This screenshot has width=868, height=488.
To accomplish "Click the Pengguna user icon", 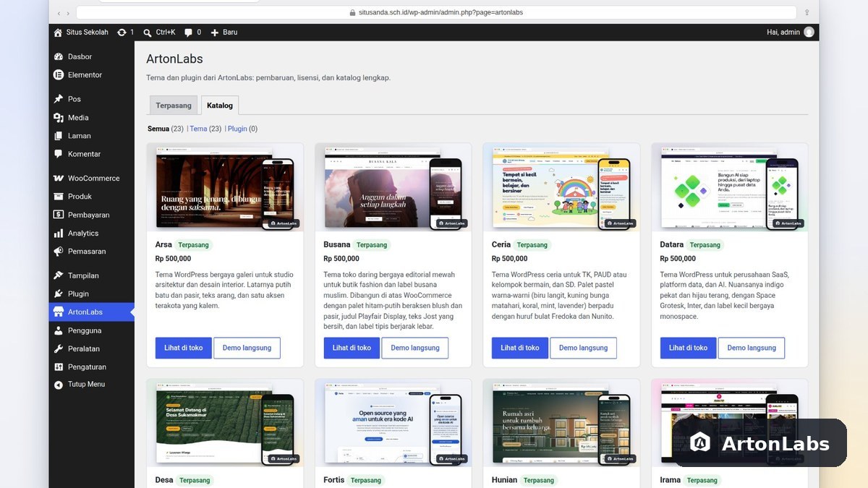I will (x=59, y=330).
